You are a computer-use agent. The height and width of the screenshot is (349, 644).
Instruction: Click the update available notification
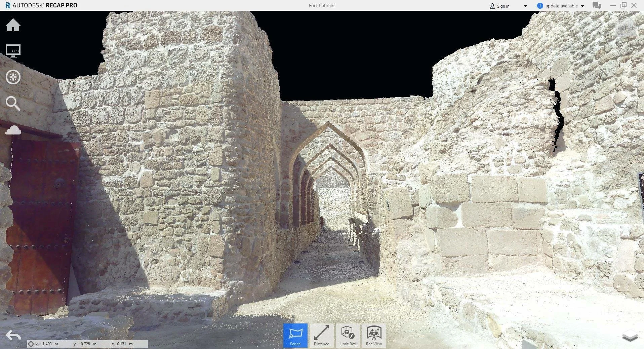click(561, 6)
